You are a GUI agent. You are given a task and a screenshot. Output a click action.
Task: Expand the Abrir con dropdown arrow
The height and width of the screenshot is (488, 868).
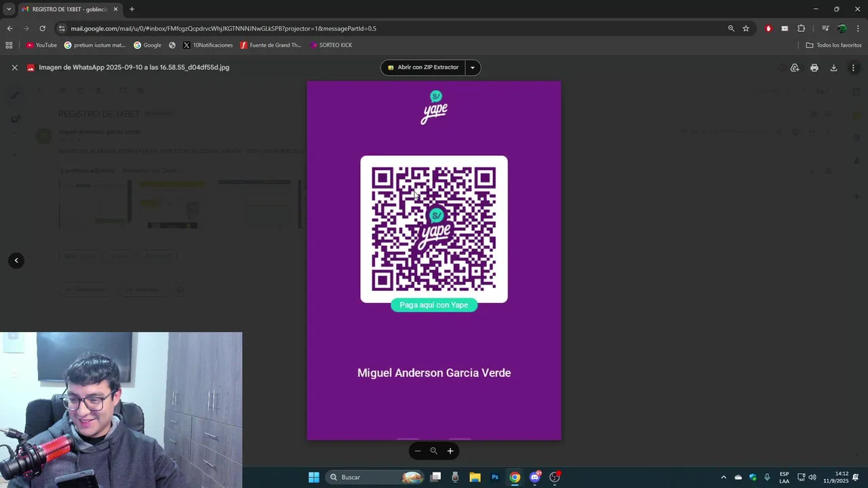473,68
